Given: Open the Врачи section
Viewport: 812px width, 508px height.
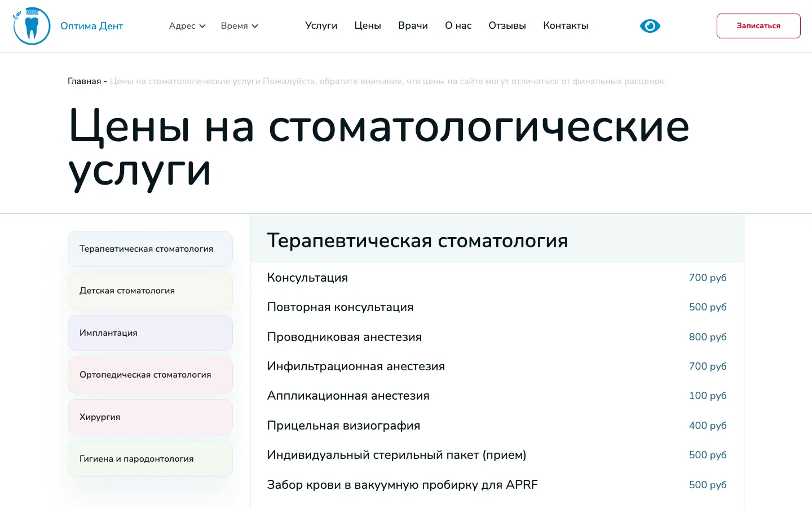Looking at the screenshot, I should click(413, 26).
